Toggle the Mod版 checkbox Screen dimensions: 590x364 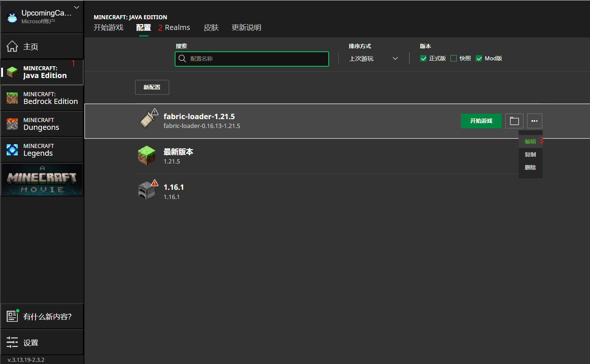(479, 58)
